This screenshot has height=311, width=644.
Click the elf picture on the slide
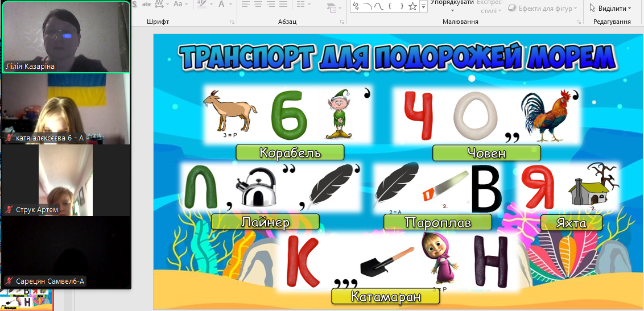tap(339, 114)
